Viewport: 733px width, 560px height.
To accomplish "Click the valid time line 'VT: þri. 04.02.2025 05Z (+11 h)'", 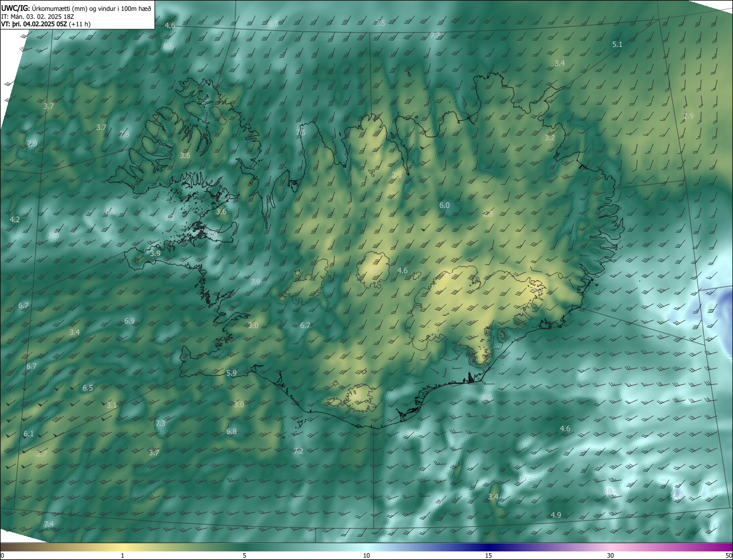I will (x=46, y=24).
